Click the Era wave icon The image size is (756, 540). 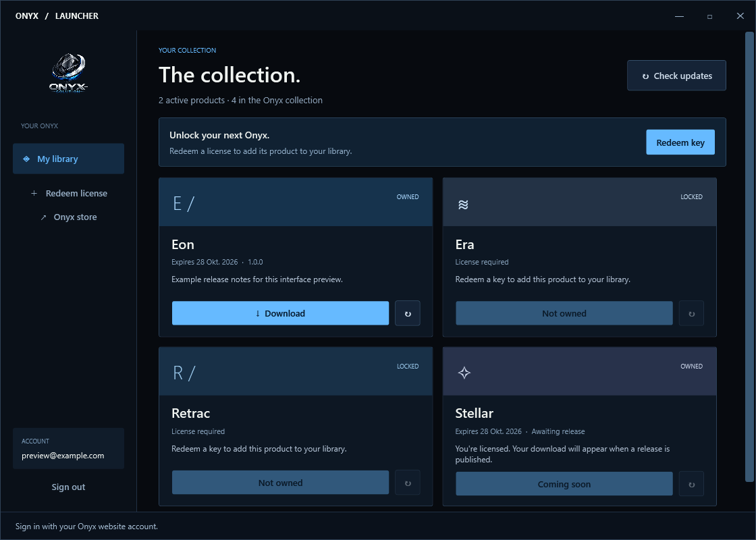(x=463, y=205)
